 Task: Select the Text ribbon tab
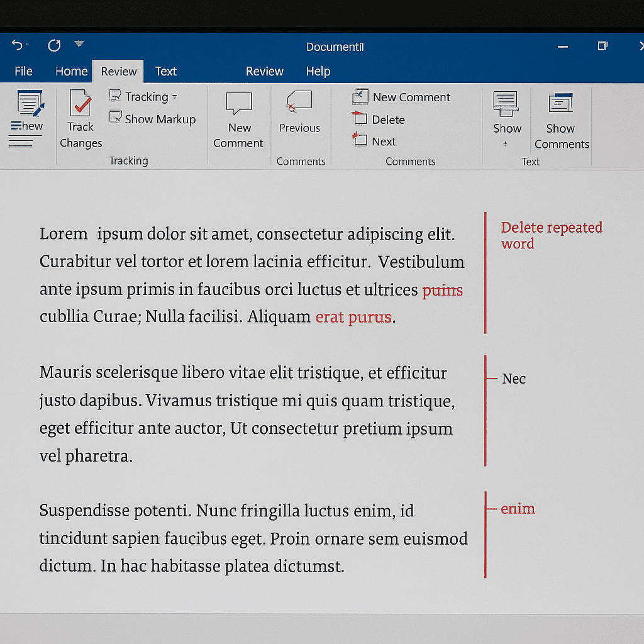pyautogui.click(x=165, y=71)
